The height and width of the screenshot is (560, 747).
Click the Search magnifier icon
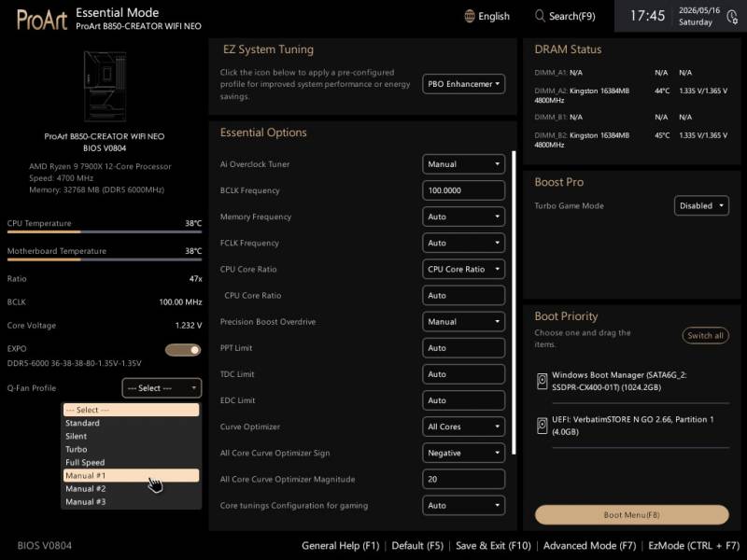pyautogui.click(x=540, y=16)
